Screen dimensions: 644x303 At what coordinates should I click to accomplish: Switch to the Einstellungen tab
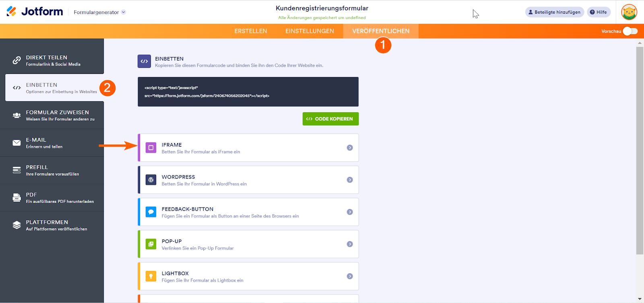click(x=310, y=31)
